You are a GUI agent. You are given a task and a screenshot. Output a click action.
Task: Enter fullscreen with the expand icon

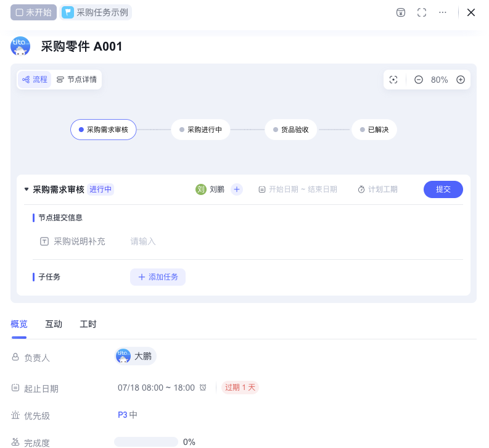(x=422, y=12)
